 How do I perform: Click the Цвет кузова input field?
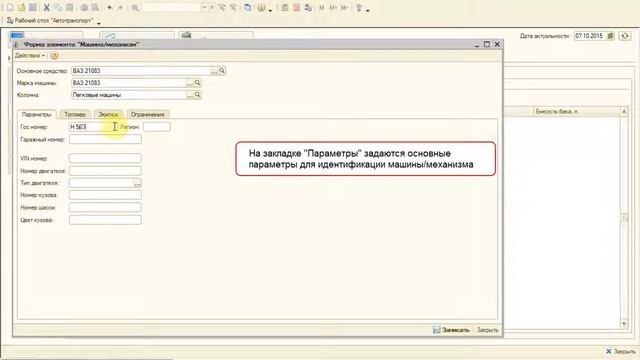105,220
